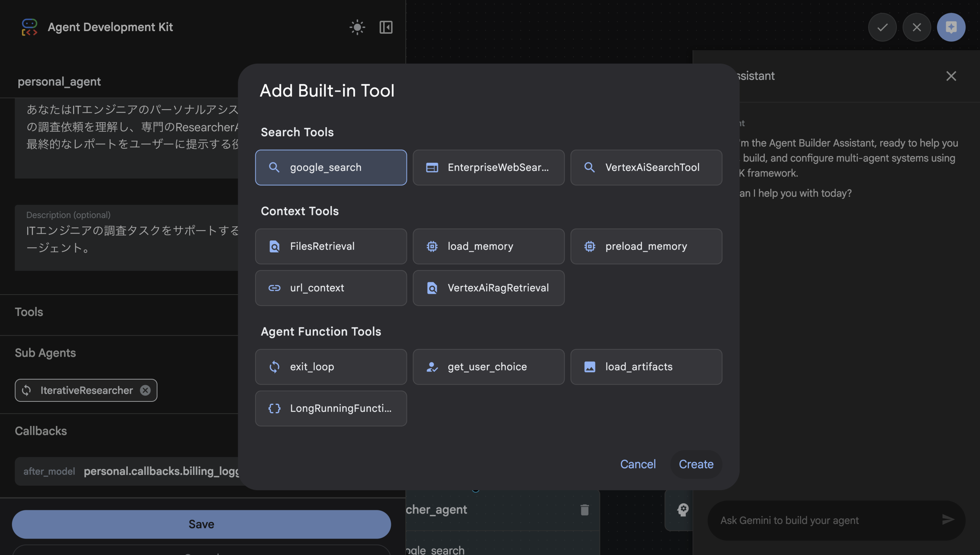Pick the url_context tool
980x555 pixels.
[x=330, y=288]
